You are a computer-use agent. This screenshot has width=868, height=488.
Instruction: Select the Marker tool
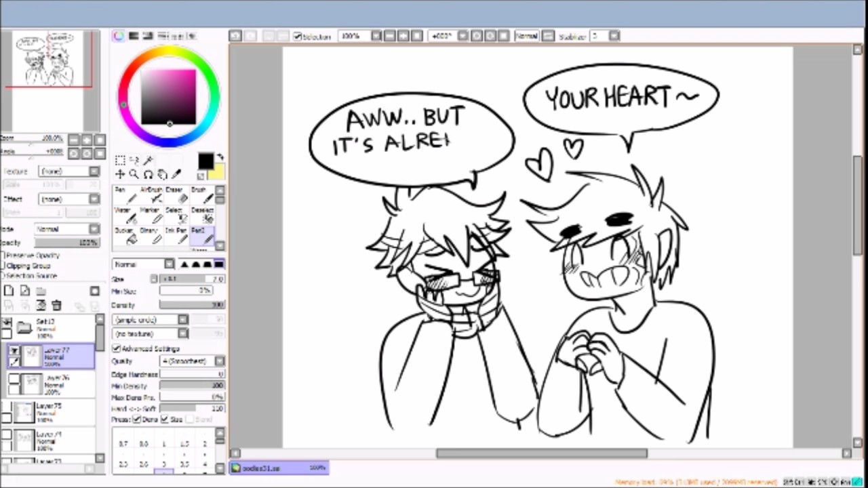tap(151, 215)
